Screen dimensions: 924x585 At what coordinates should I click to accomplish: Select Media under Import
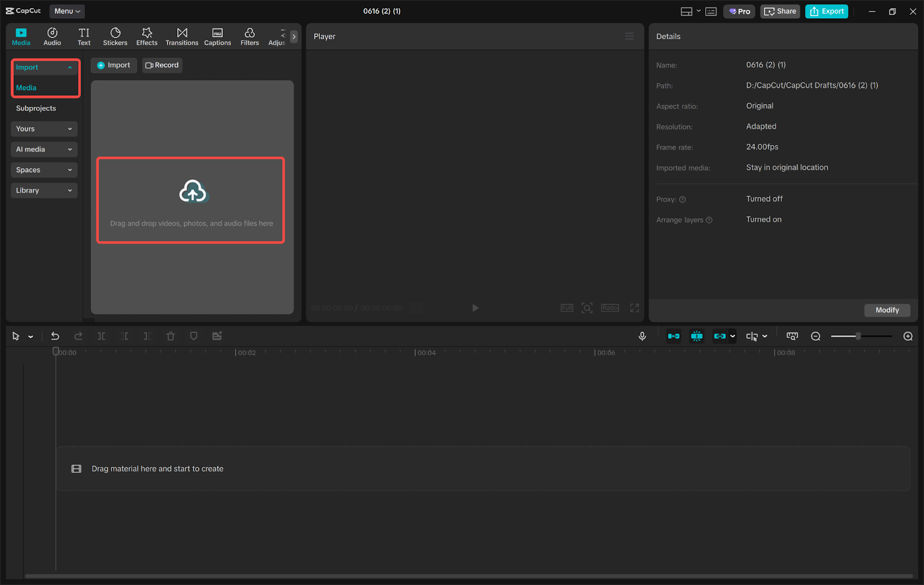coord(26,88)
